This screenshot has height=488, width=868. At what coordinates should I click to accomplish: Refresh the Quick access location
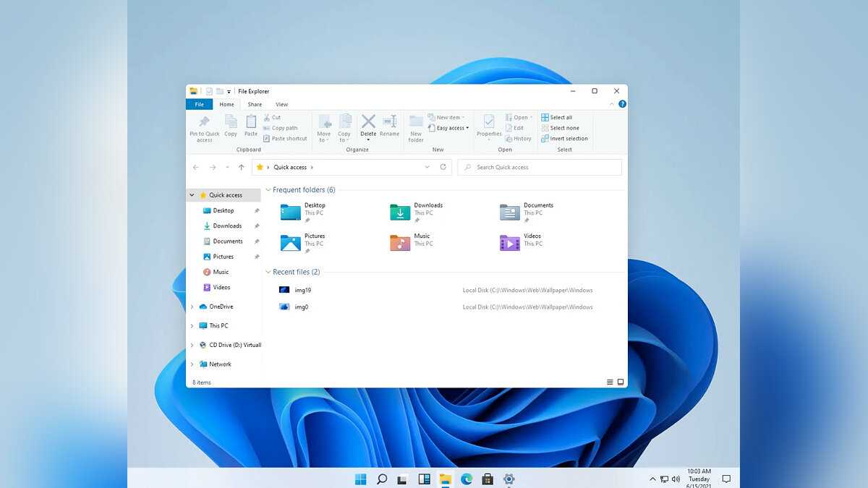pos(443,167)
